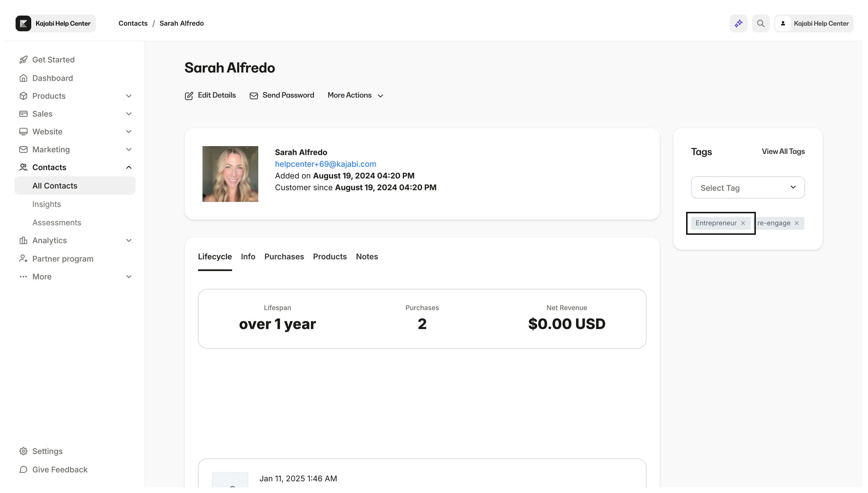Click the Edit Details pencil icon

pos(189,96)
